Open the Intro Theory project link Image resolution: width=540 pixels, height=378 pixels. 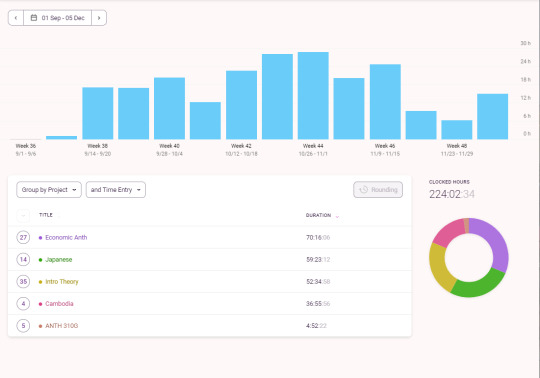(x=62, y=282)
